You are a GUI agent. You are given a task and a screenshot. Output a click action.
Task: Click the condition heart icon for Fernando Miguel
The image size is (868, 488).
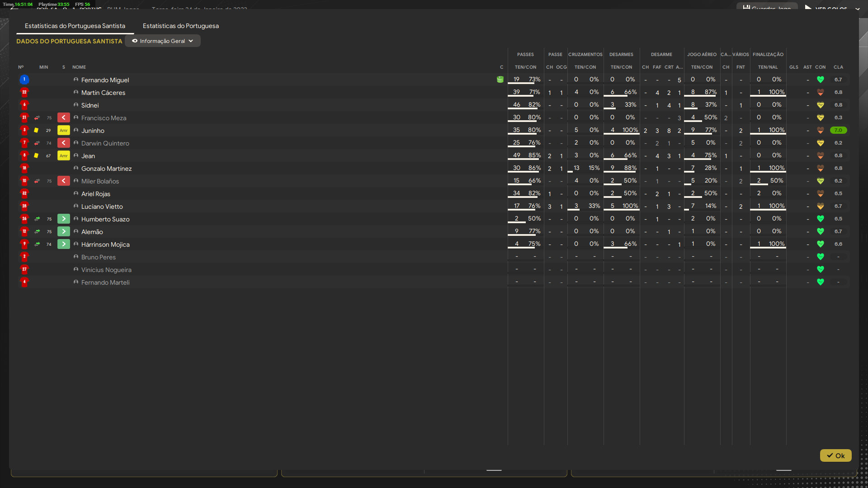(x=821, y=80)
